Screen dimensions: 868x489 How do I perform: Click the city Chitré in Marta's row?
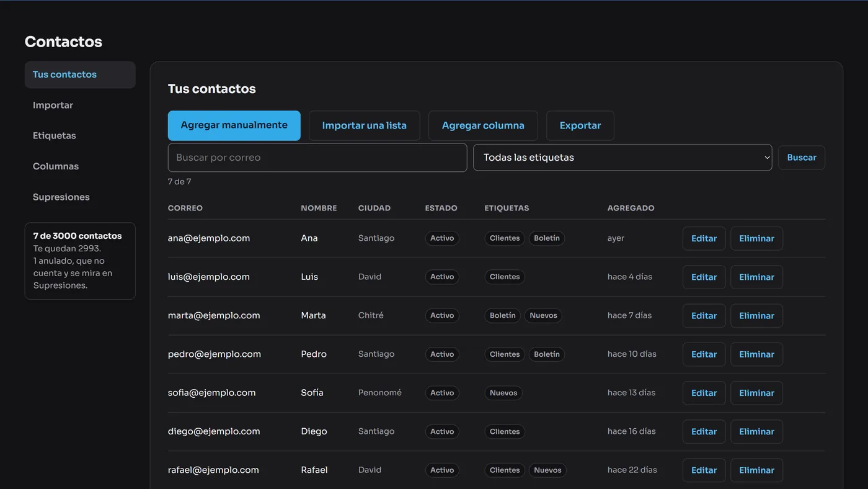[371, 315]
